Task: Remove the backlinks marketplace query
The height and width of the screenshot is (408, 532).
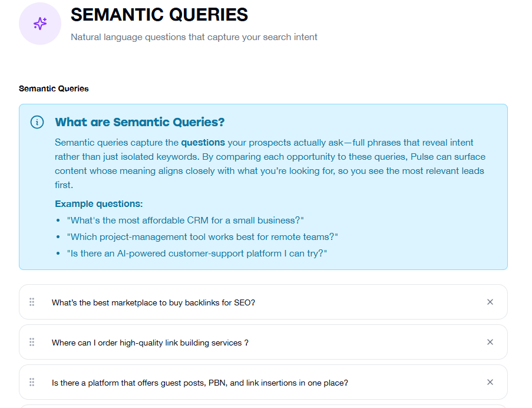Action: pyautogui.click(x=490, y=302)
